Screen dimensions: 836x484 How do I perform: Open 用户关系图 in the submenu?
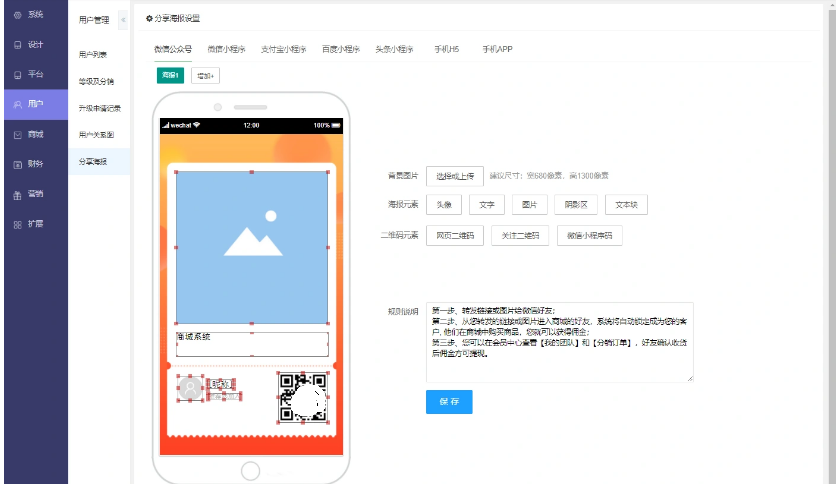point(96,134)
